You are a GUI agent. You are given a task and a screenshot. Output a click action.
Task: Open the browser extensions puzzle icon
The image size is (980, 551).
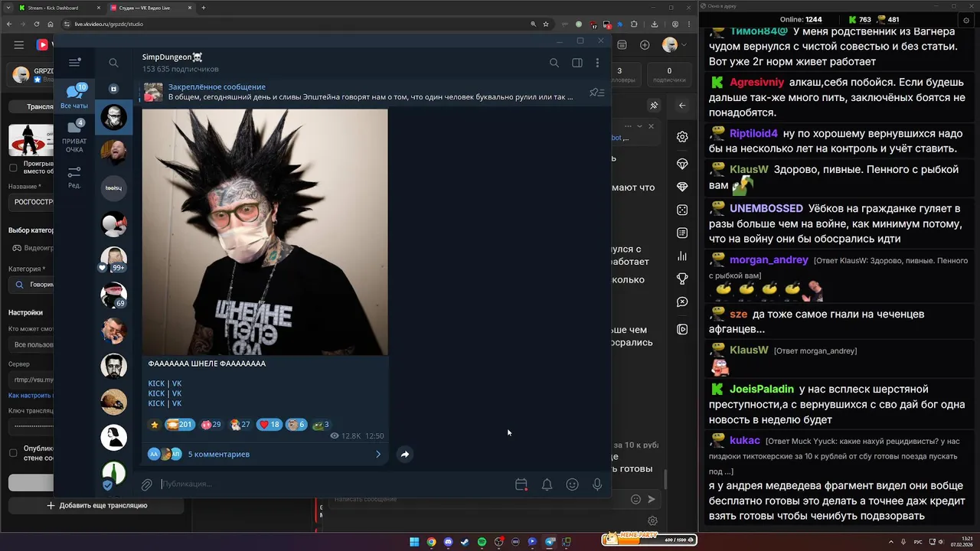pyautogui.click(x=635, y=24)
